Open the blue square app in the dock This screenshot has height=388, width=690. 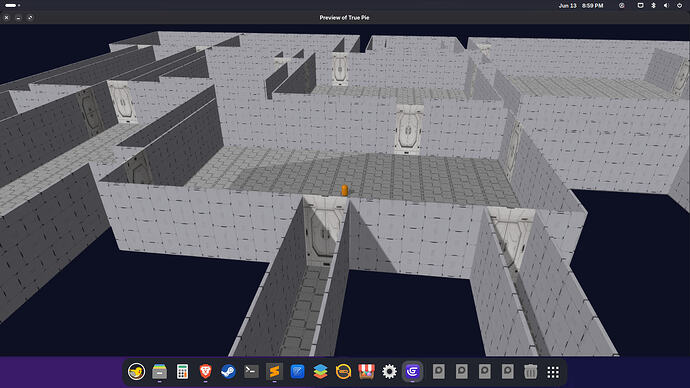coord(297,372)
